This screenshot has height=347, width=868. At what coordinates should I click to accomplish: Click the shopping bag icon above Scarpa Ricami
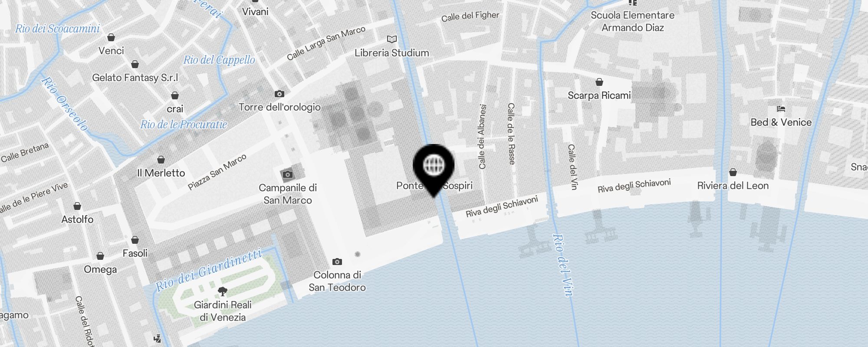[599, 82]
